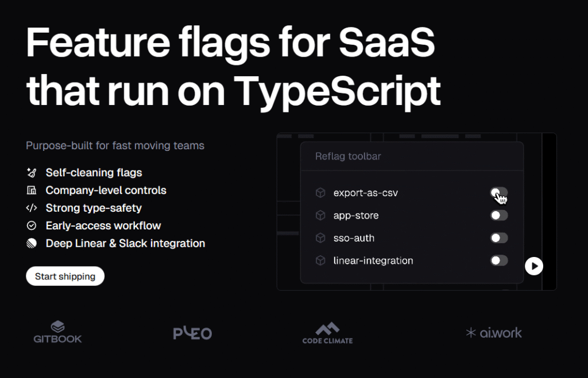The image size is (588, 378).
Task: Turn on the sso-auth toggle
Action: coord(498,238)
